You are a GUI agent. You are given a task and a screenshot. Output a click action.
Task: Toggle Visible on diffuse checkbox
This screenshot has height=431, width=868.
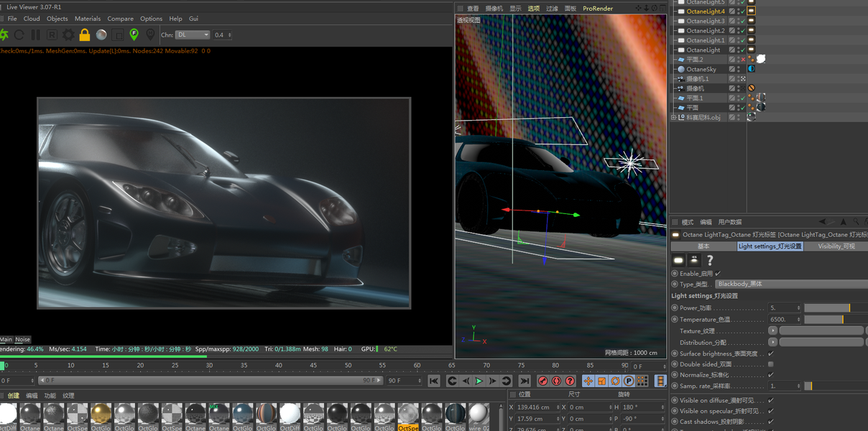pyautogui.click(x=771, y=400)
